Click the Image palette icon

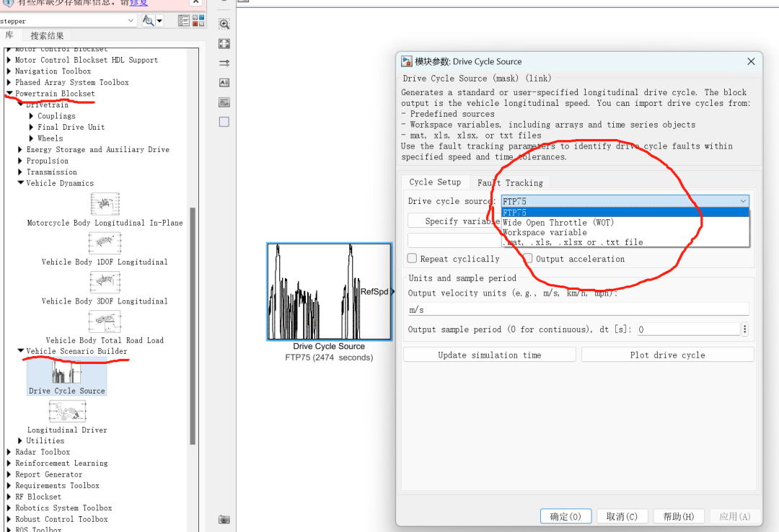(x=224, y=102)
